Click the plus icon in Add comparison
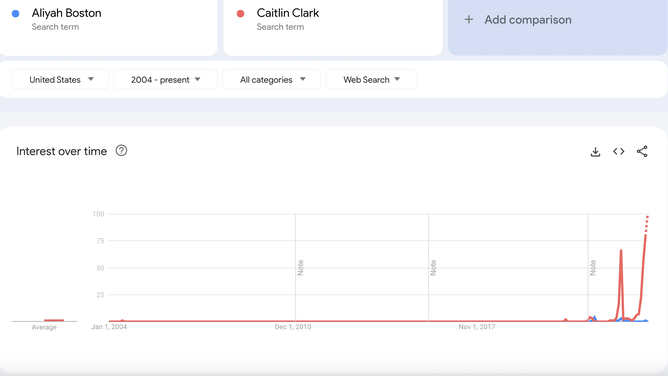This screenshot has width=668, height=376. pyautogui.click(x=469, y=20)
